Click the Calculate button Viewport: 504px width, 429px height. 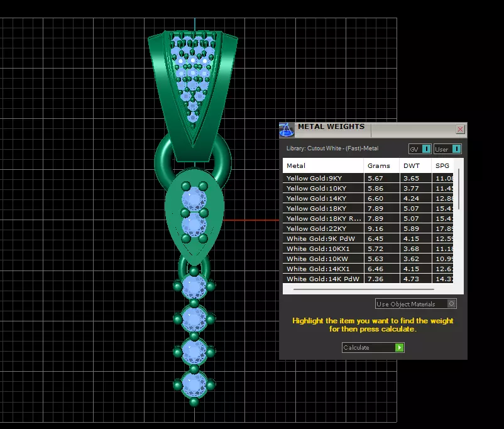[x=373, y=348]
